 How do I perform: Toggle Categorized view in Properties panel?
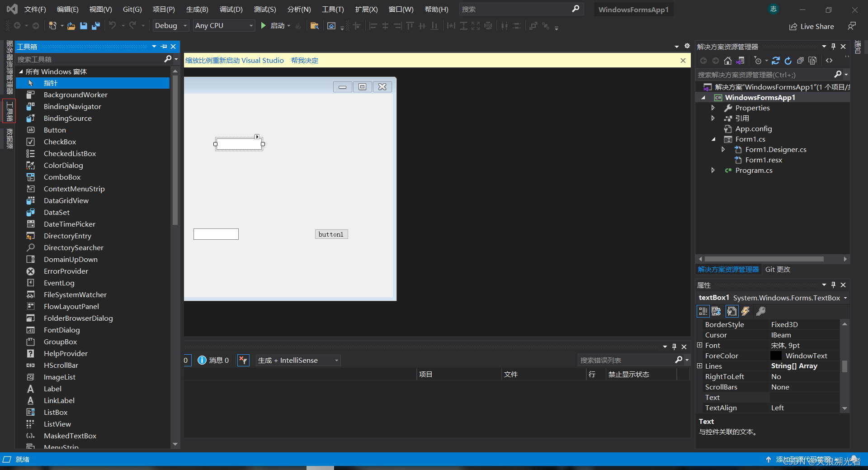point(703,311)
